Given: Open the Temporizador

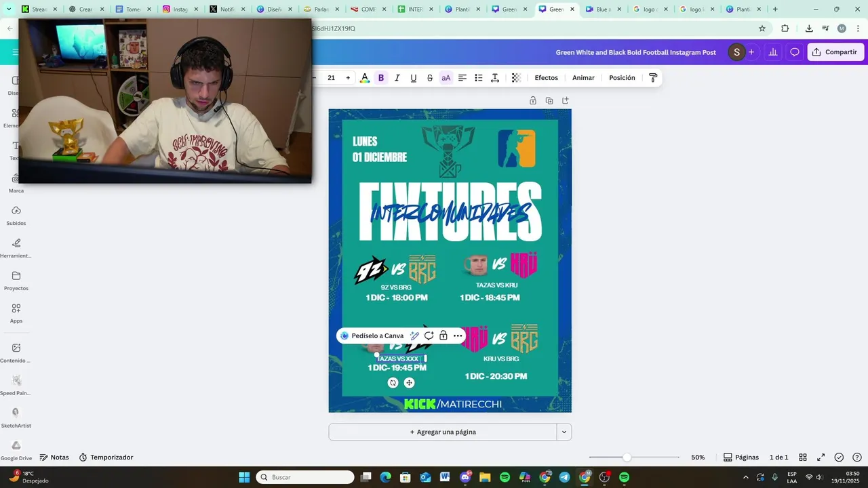Looking at the screenshot, I should tap(106, 457).
